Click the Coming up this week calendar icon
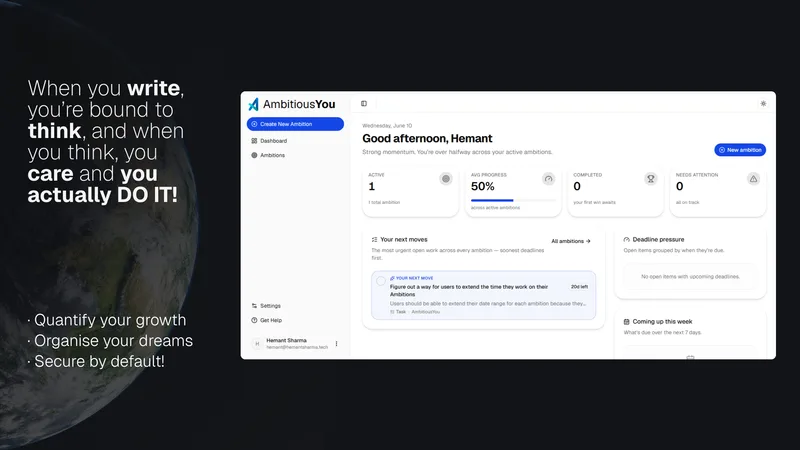Viewport: 800px width, 450px height. [x=627, y=322]
